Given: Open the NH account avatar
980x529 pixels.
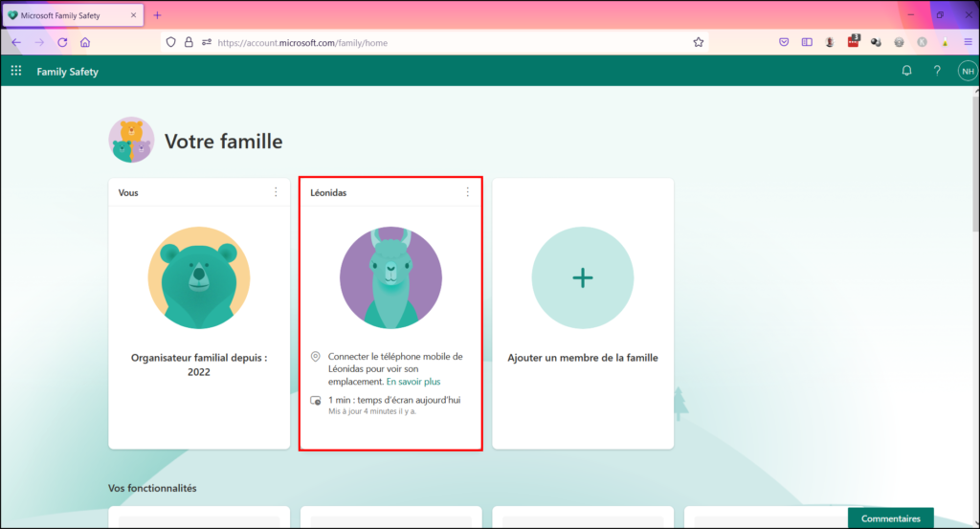Looking at the screenshot, I should tap(968, 71).
